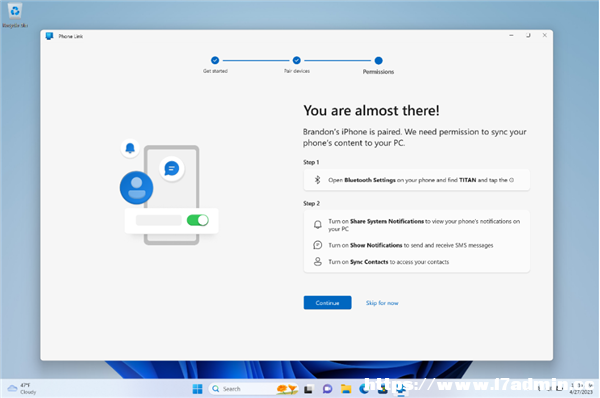Select the Get started step marker
The width and height of the screenshot is (600, 398).
[215, 60]
